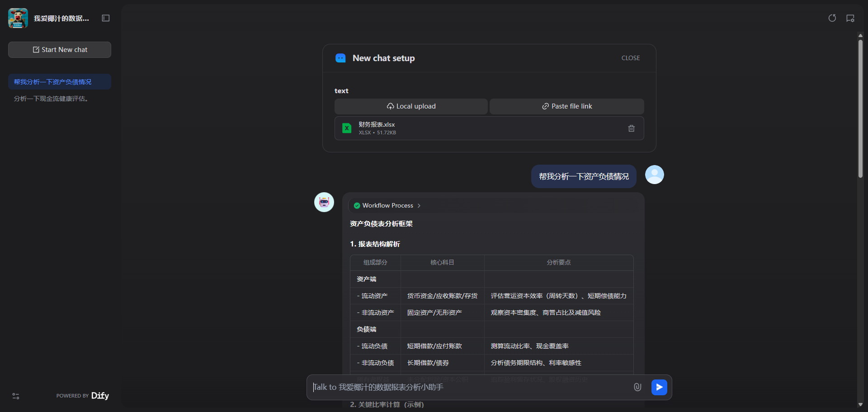The image size is (868, 412).
Task: Close the New chat setup panel
Action: pyautogui.click(x=631, y=58)
